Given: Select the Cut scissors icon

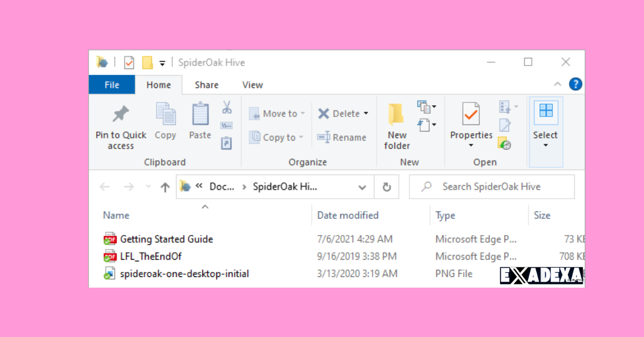Looking at the screenshot, I should coord(226,106).
